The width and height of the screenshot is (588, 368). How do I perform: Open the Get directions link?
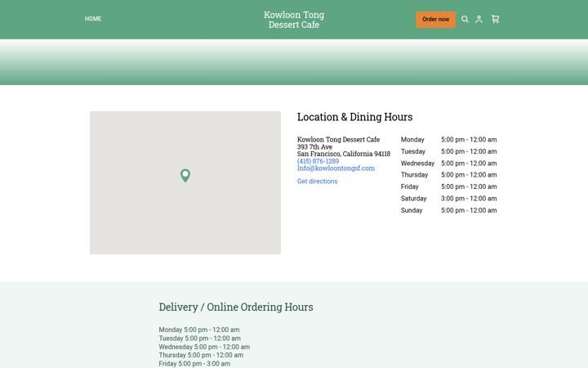317,181
